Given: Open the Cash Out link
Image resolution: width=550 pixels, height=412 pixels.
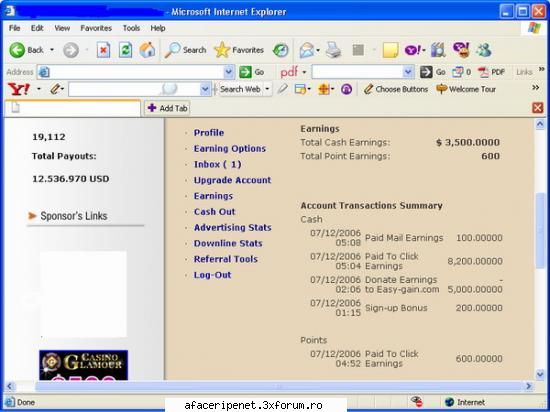Looking at the screenshot, I should tap(214, 212).
